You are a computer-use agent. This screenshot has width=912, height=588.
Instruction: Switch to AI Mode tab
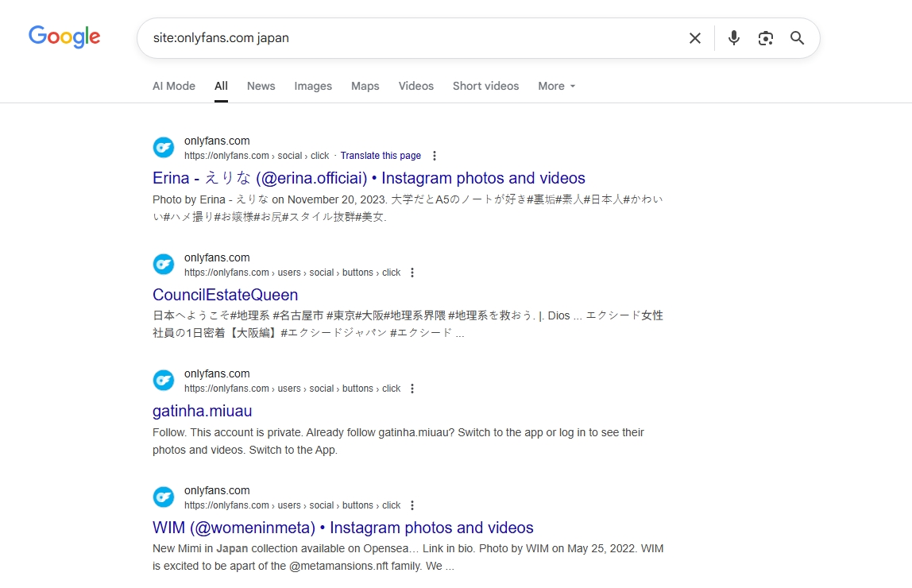[x=174, y=86]
